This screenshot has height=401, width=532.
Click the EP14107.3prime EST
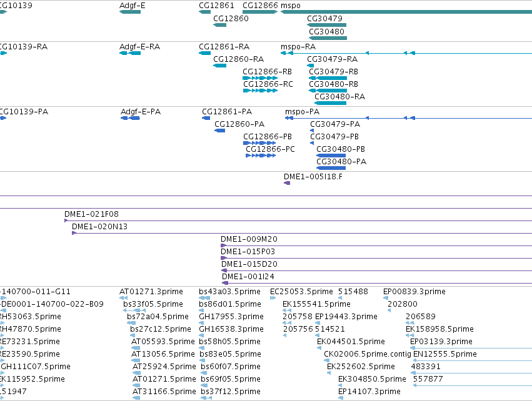point(341,399)
